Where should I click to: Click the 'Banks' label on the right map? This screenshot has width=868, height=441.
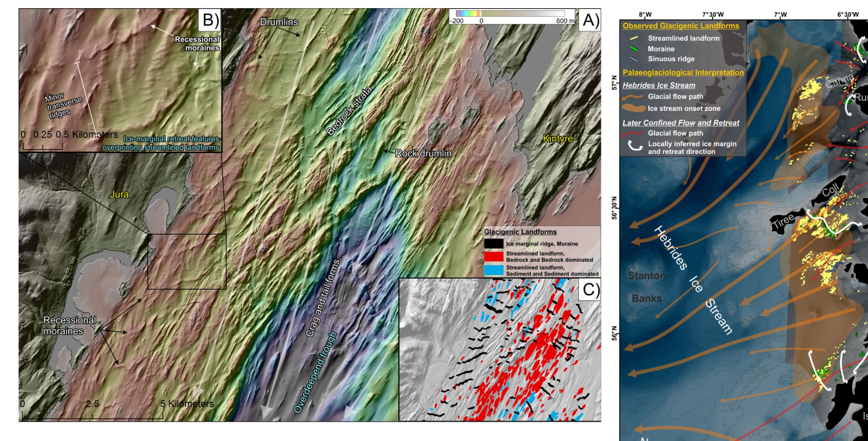point(647,298)
